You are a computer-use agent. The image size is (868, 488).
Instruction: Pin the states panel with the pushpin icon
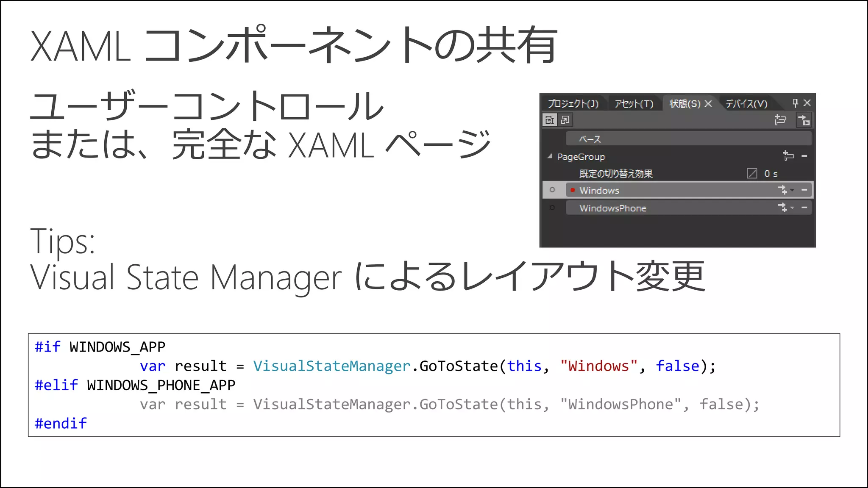coord(795,103)
